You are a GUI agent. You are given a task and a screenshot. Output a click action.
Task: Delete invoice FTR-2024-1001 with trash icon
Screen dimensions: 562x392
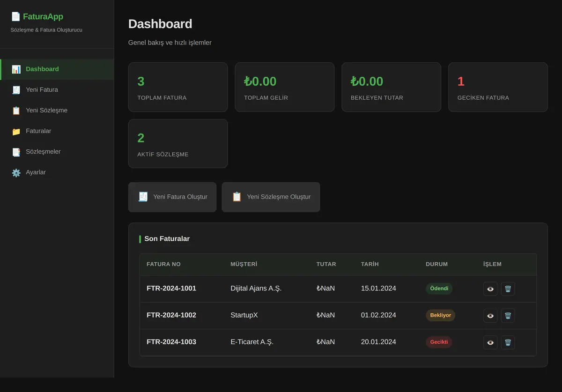click(x=508, y=289)
